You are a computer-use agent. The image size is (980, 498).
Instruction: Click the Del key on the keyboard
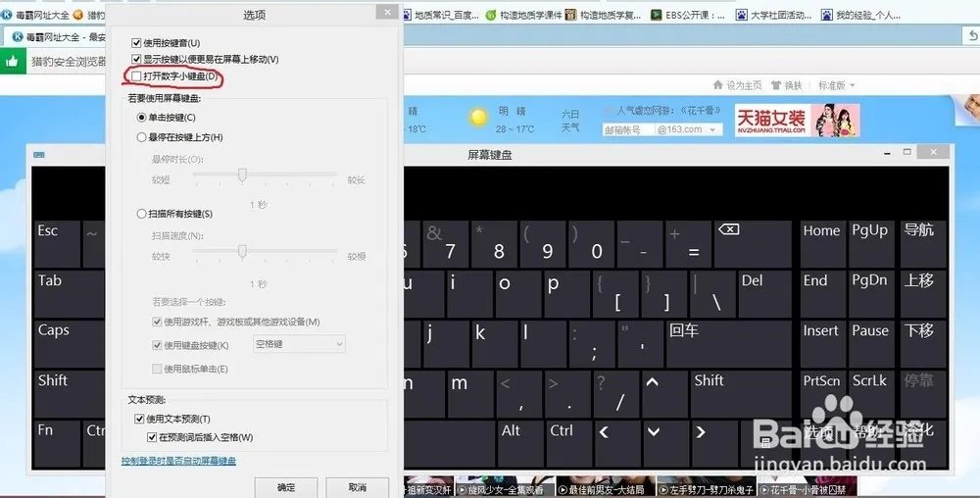click(x=764, y=294)
